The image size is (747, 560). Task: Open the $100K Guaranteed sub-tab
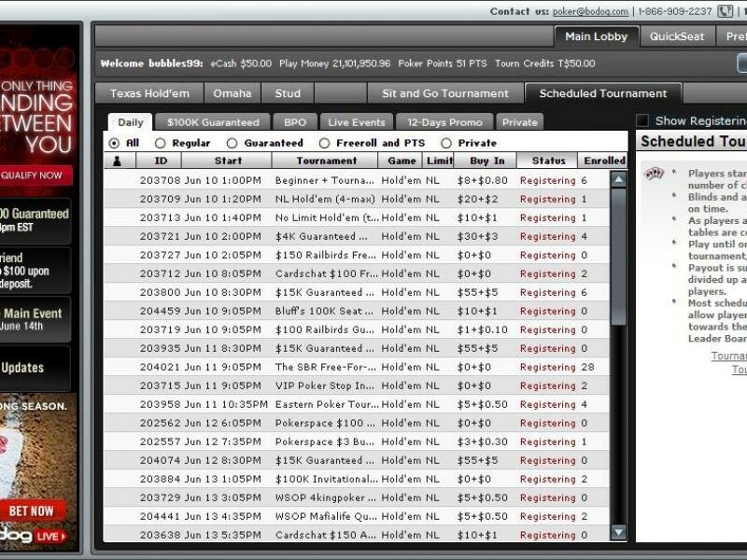point(213,122)
